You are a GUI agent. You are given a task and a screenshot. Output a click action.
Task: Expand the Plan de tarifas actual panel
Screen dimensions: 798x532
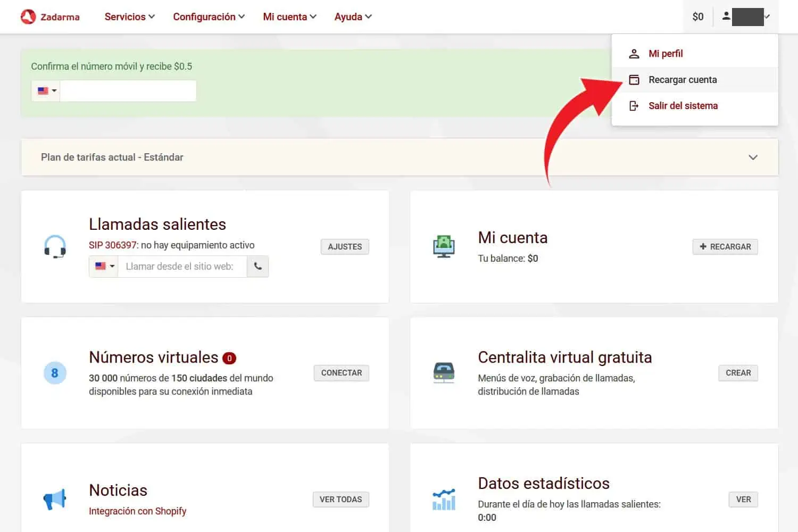coord(400,157)
